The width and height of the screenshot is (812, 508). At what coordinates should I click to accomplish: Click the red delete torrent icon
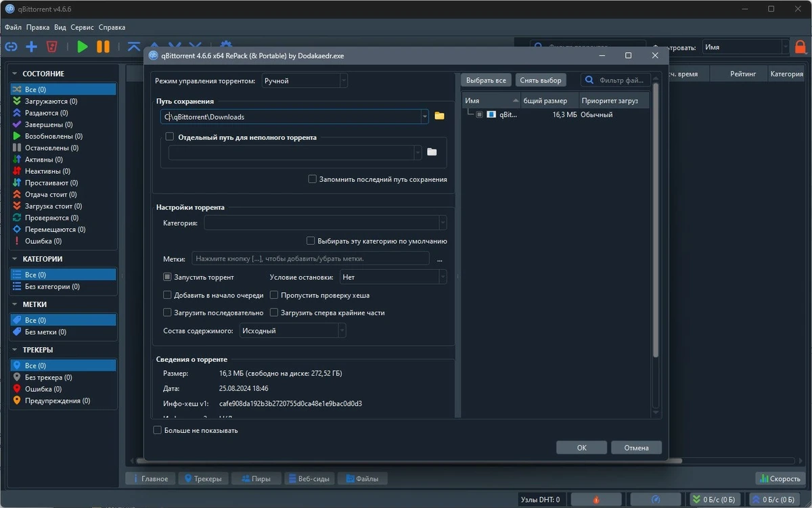click(x=51, y=47)
